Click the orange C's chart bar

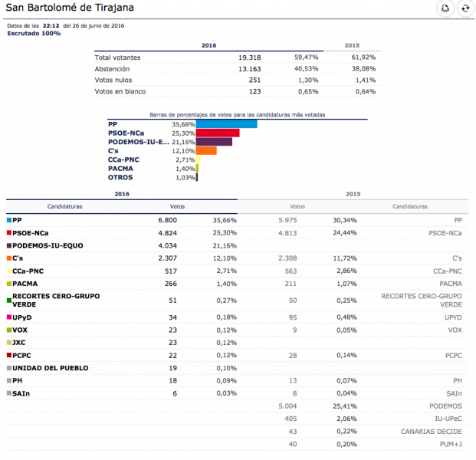(x=207, y=151)
